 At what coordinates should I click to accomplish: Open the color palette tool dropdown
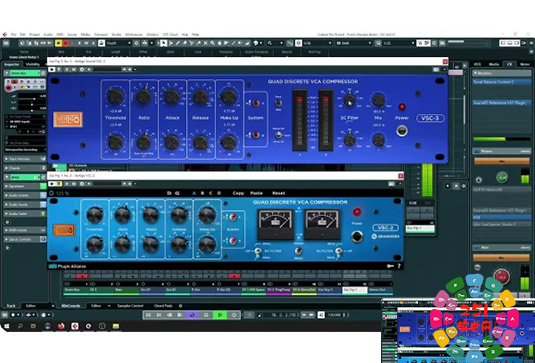[x=257, y=43]
